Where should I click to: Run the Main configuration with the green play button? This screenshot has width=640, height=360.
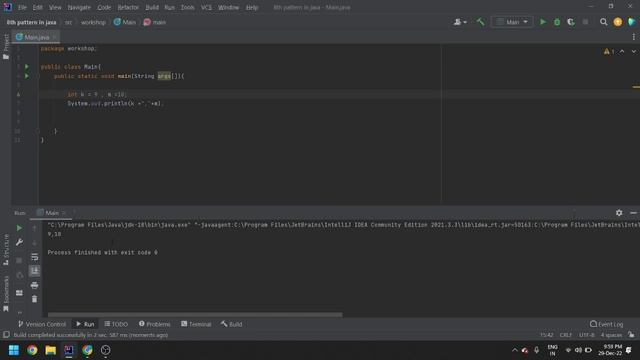click(x=542, y=22)
